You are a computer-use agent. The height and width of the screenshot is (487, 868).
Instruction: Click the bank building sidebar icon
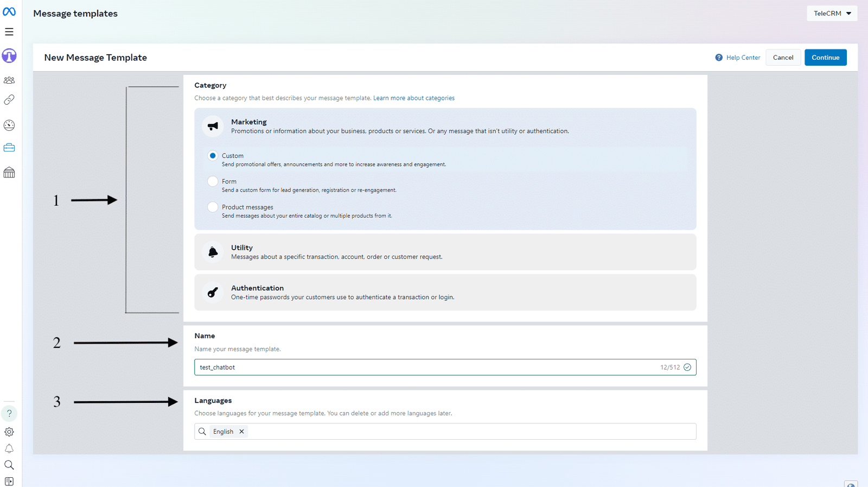9,173
